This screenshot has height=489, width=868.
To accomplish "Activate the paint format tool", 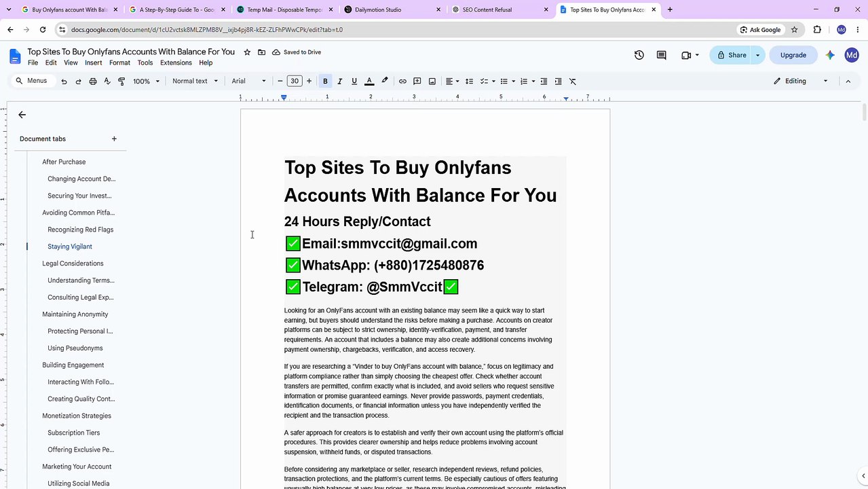I will 121,81.
